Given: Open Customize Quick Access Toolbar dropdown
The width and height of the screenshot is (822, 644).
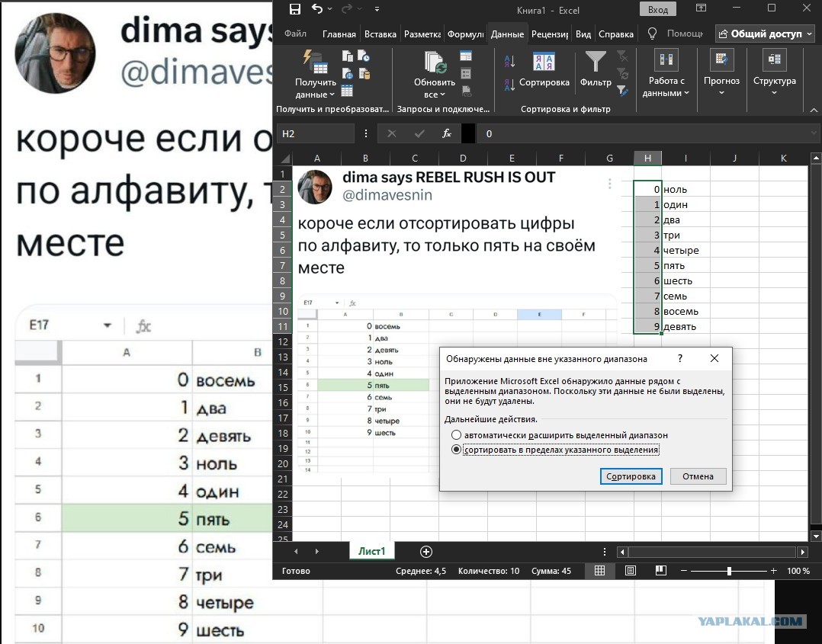Looking at the screenshot, I should (x=377, y=9).
